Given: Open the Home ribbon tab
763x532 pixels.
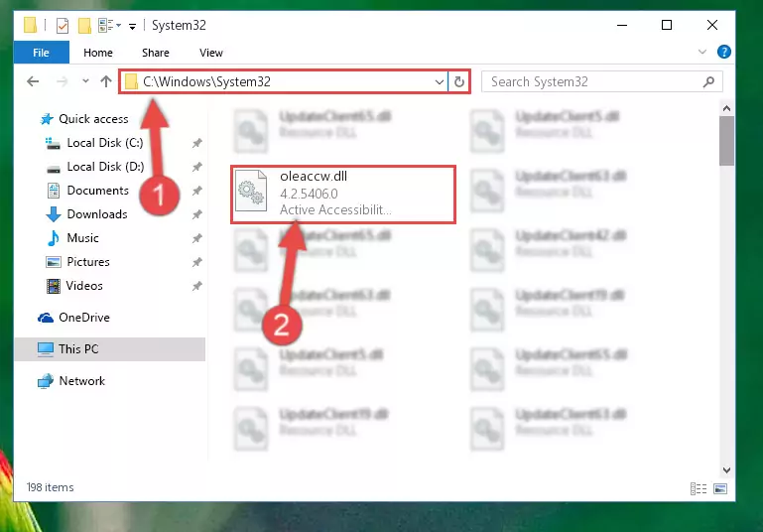Looking at the screenshot, I should (98, 53).
